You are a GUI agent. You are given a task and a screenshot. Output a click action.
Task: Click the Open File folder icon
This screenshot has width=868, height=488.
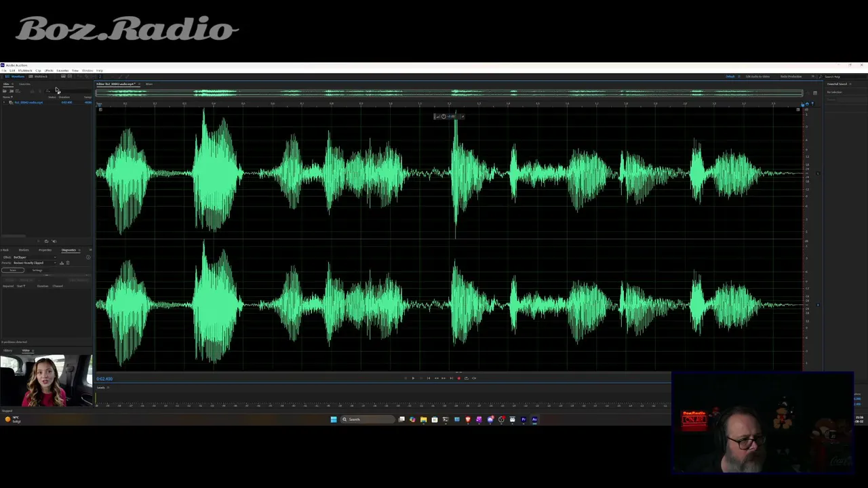click(x=5, y=91)
